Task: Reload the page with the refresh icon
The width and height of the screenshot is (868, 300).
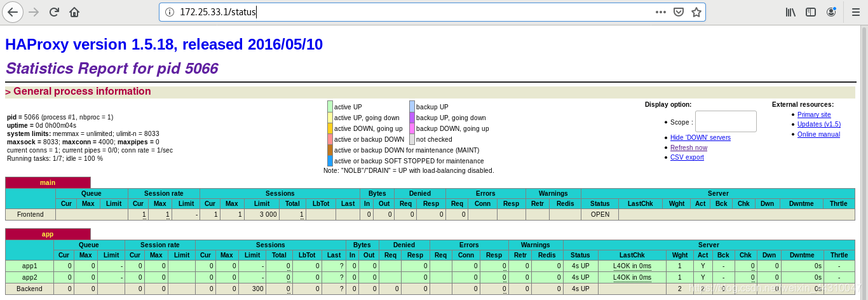Action: 54,12
